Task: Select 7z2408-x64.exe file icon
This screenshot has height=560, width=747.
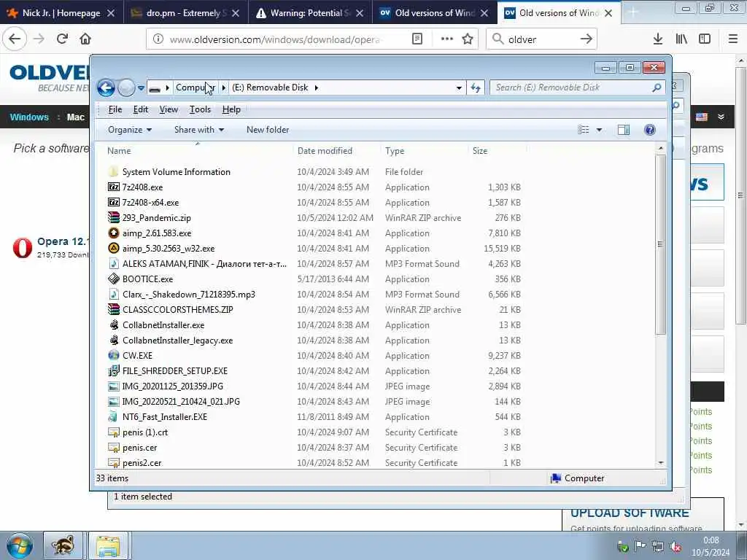Action: coord(113,203)
